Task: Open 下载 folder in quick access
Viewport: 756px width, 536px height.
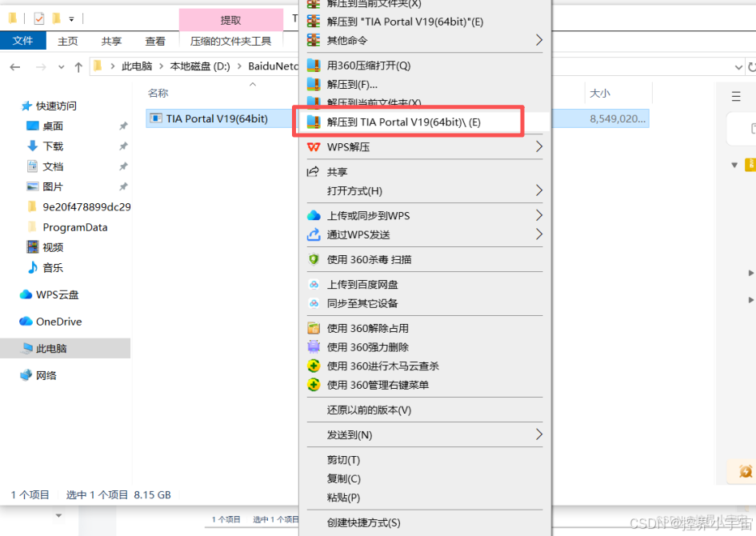Action: click(53, 146)
